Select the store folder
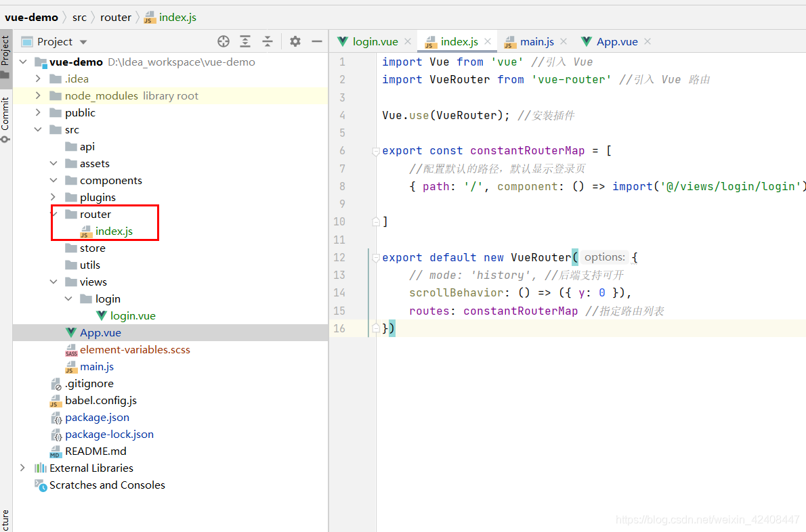The height and width of the screenshot is (532, 806). [92, 248]
